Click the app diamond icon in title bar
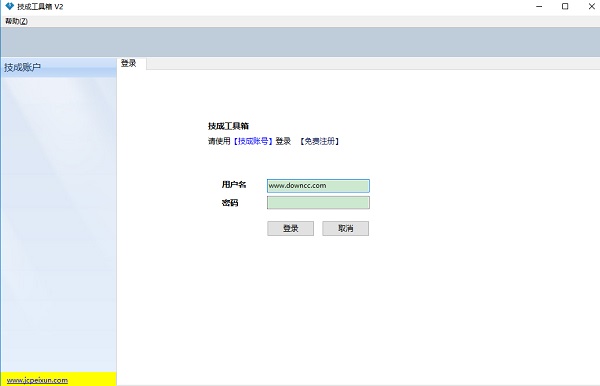This screenshot has width=600, height=386. click(x=9, y=7)
